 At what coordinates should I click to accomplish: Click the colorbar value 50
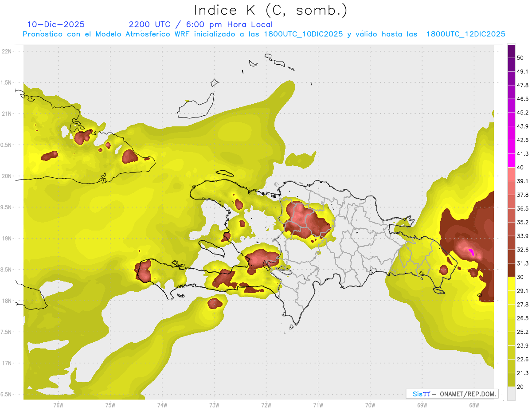520,58
